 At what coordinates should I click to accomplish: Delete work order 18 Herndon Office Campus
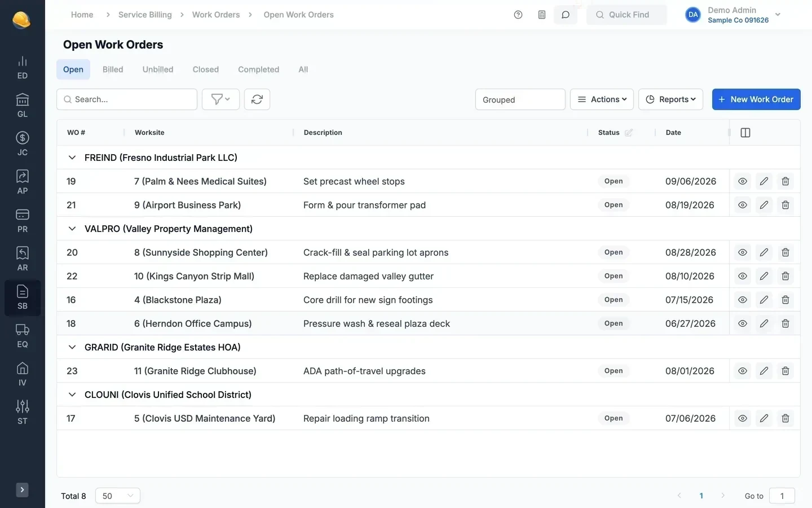(x=785, y=323)
